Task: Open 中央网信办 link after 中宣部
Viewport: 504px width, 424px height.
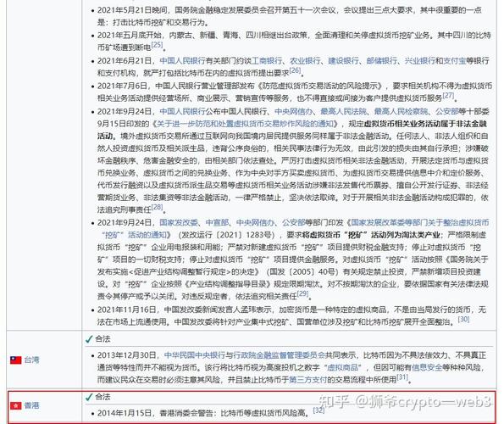Action: tap(255, 223)
